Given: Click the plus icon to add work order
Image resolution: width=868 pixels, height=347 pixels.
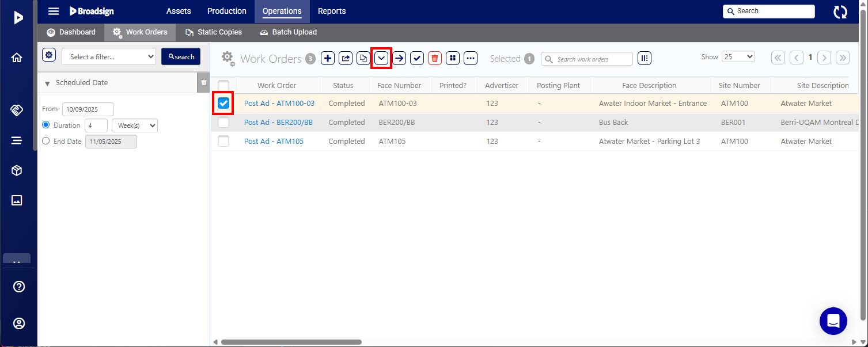Looking at the screenshot, I should click(x=328, y=58).
